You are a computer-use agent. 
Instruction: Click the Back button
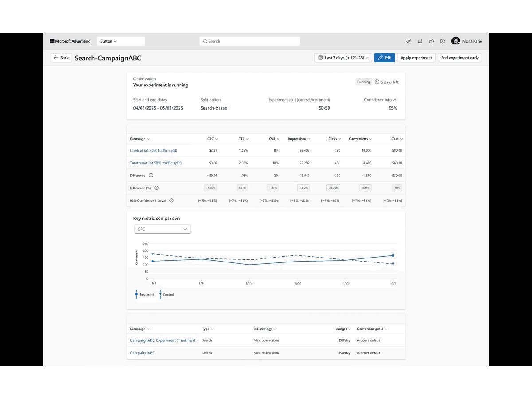61,58
